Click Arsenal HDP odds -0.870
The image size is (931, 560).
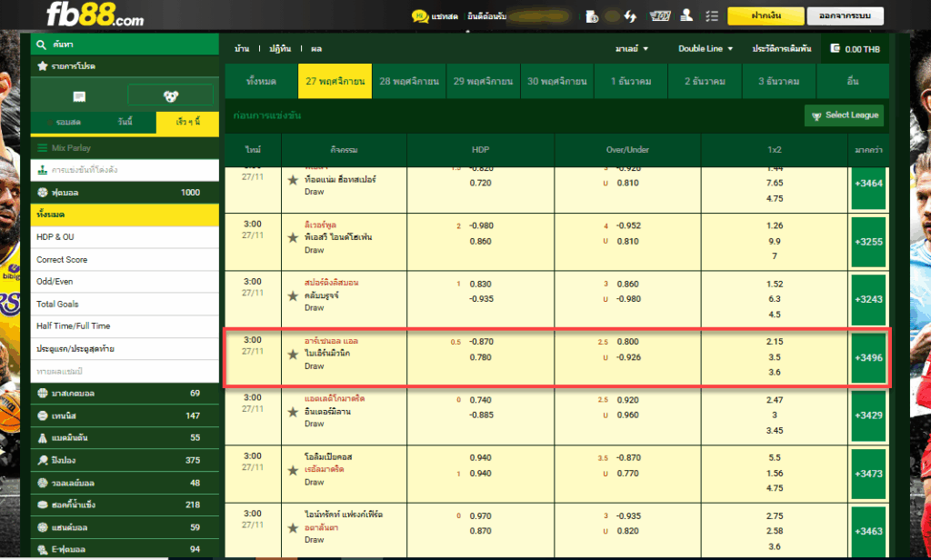pyautogui.click(x=481, y=342)
